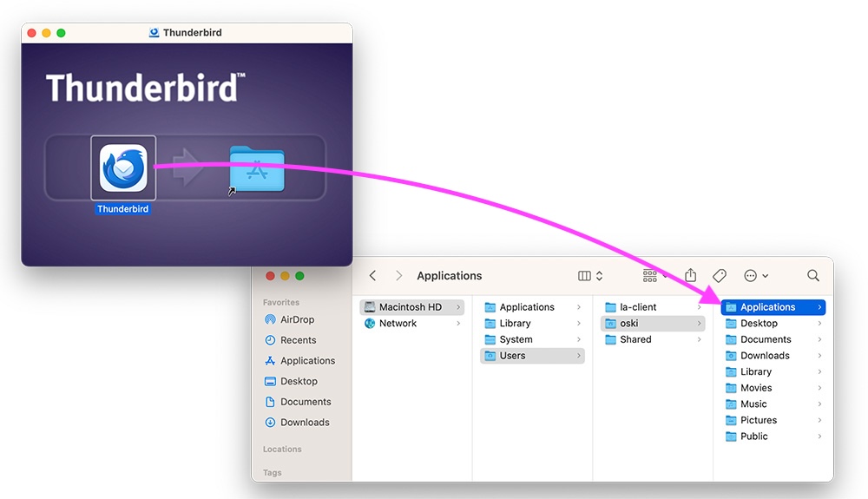Select Users folder in second column
Image resolution: width=868 pixels, height=499 pixels.
(533, 355)
